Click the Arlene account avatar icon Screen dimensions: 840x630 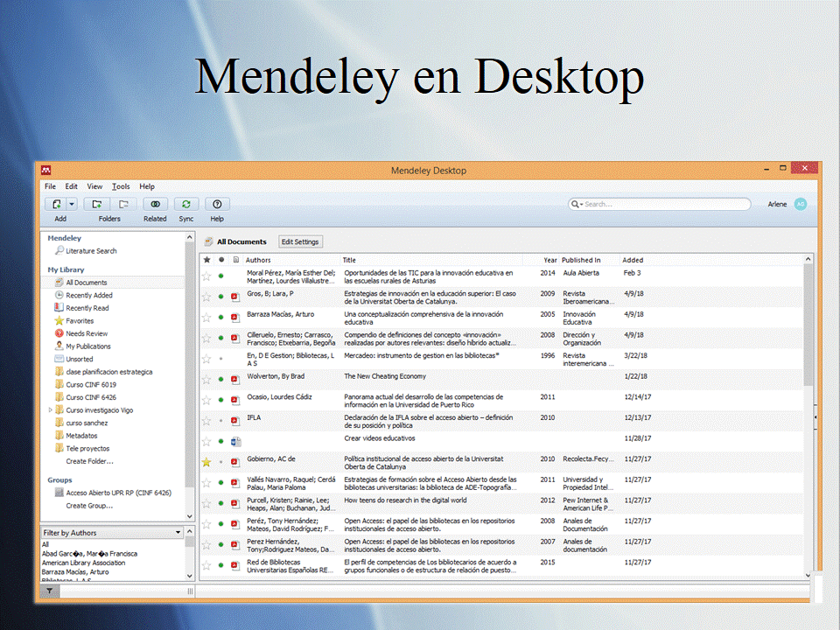tap(801, 204)
